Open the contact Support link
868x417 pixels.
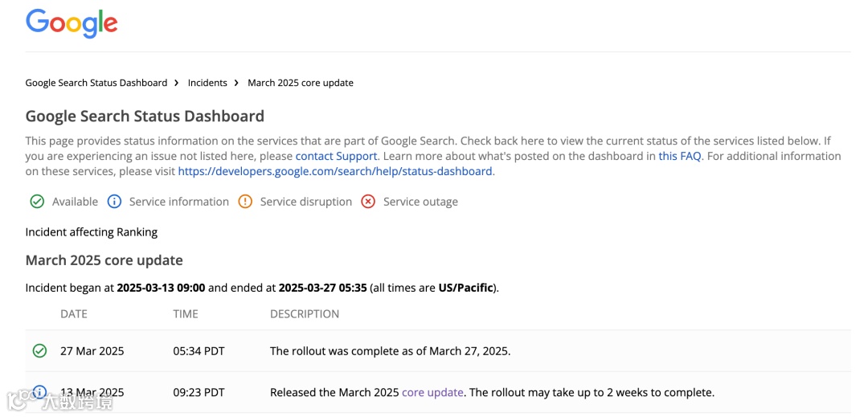(336, 156)
